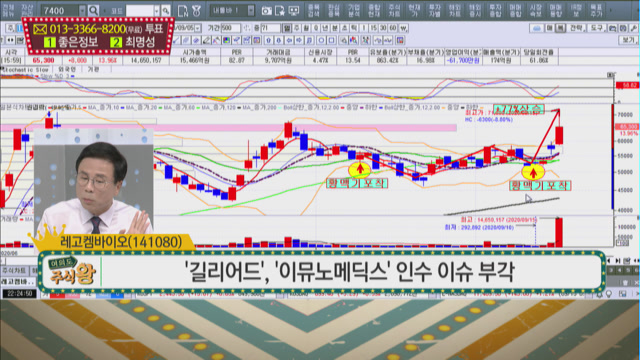640x360 pixels.
Task: Open the W interval dropdown button
Action: 403,28
